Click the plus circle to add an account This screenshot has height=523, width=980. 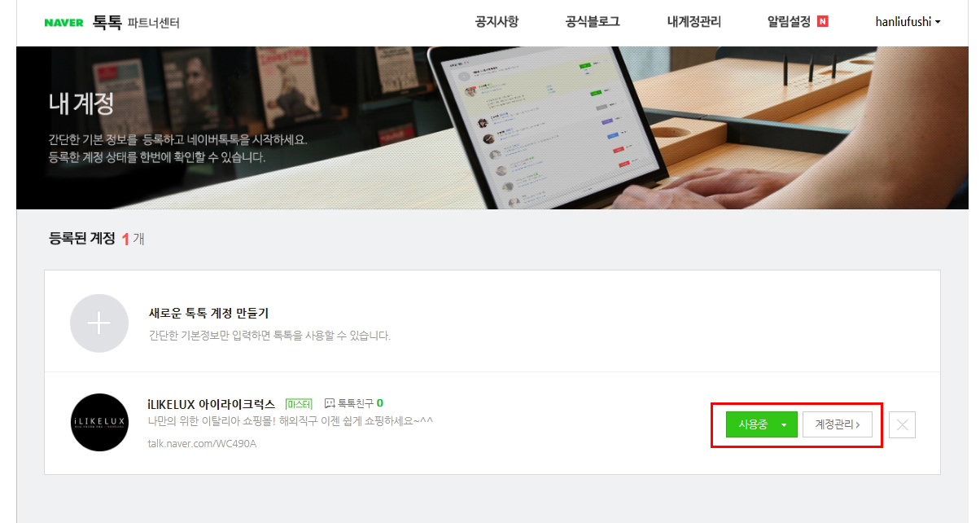(99, 323)
